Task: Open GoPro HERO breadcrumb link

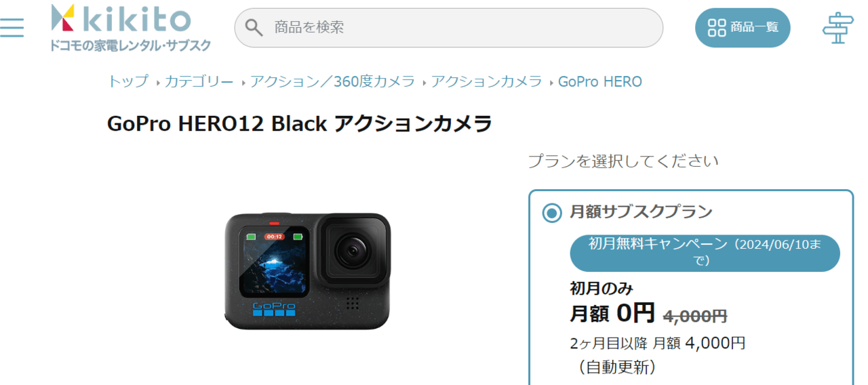Action: point(600,82)
